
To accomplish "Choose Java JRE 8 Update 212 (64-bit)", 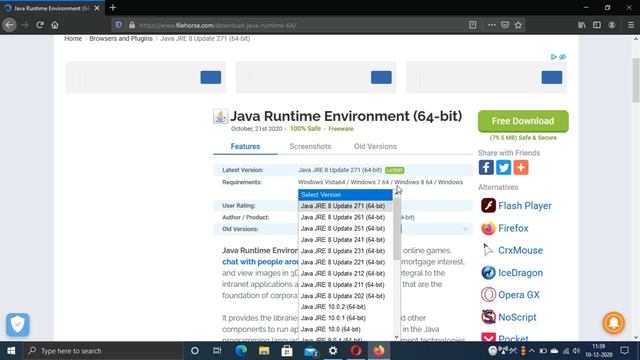I will point(345,273).
